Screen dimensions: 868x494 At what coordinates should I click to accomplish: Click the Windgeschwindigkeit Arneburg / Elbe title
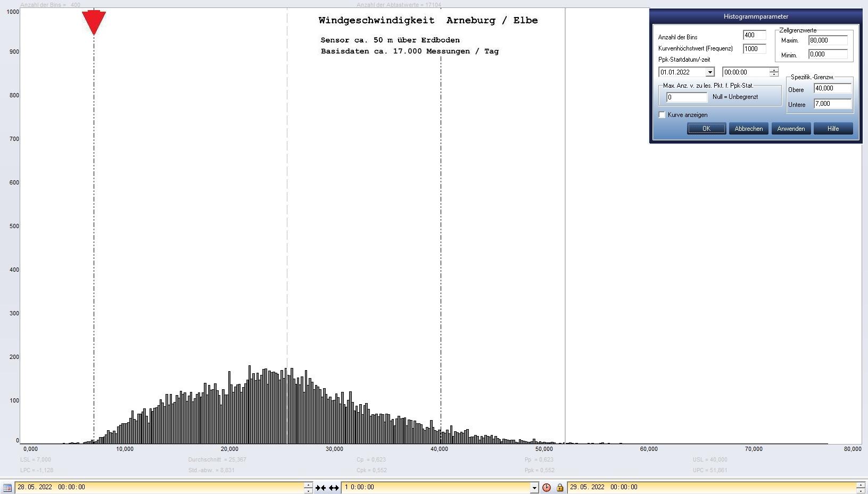pyautogui.click(x=428, y=20)
